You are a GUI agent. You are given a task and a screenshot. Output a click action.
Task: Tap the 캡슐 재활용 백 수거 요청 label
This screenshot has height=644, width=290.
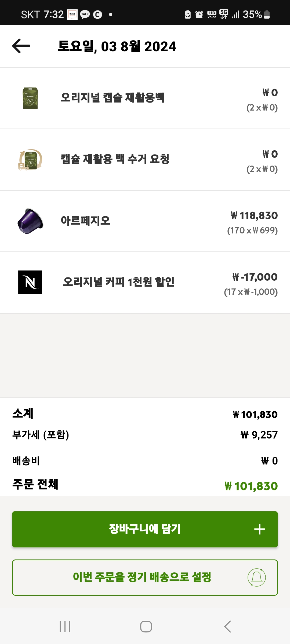pos(115,159)
